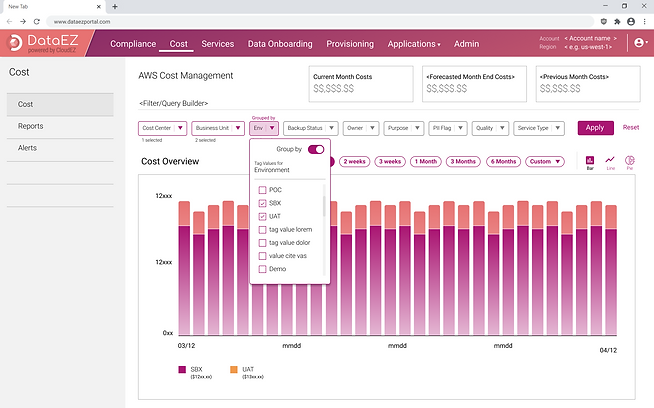Open the Cost Center filter dropdown
The height and width of the screenshot is (408, 654).
pos(162,128)
